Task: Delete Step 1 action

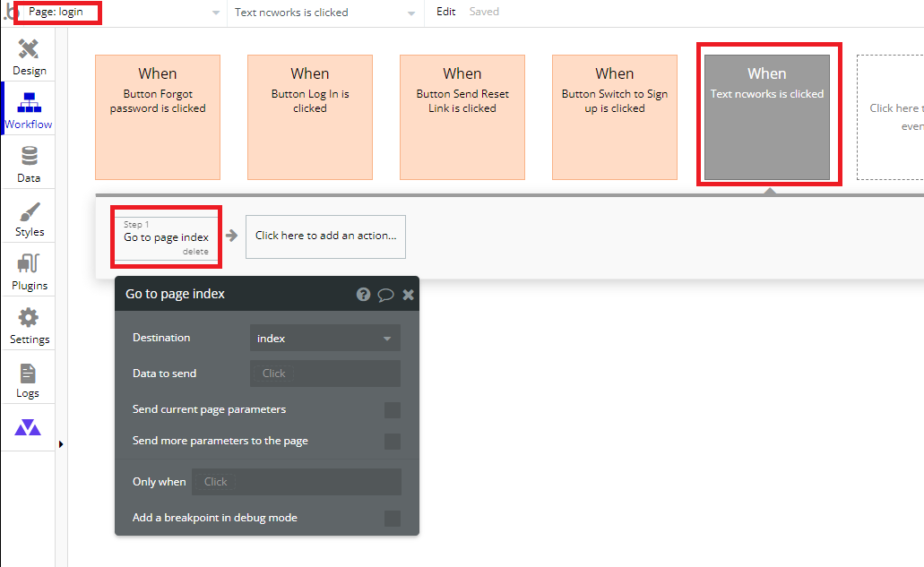Action: (195, 252)
